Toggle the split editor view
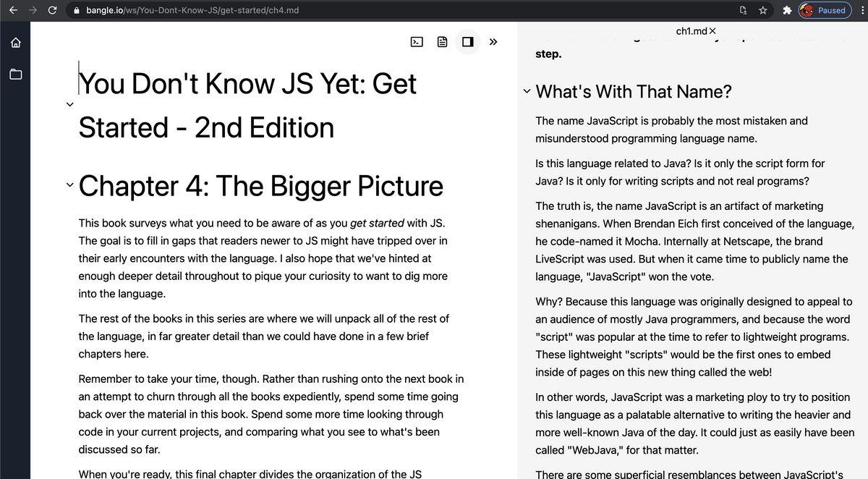Viewport: 868px width, 479px height. click(467, 42)
